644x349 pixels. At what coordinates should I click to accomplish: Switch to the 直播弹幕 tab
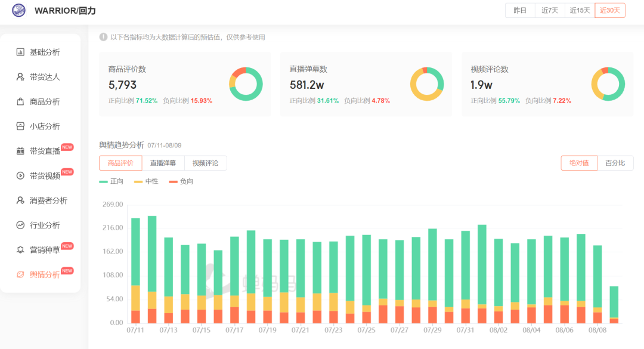(163, 163)
